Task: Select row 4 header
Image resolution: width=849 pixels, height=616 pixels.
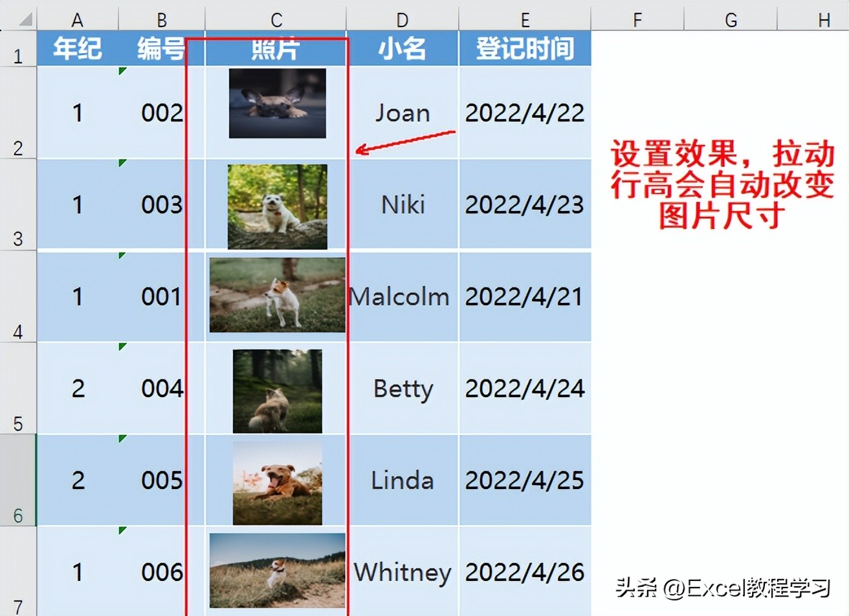Action: (18, 296)
